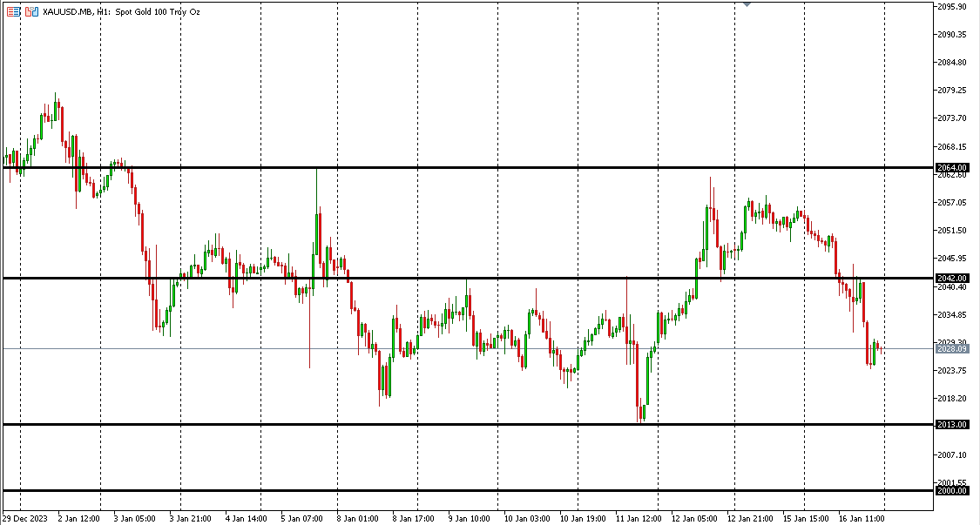
Task: Click the 2000.00 price tag on scale
Action: click(x=951, y=491)
